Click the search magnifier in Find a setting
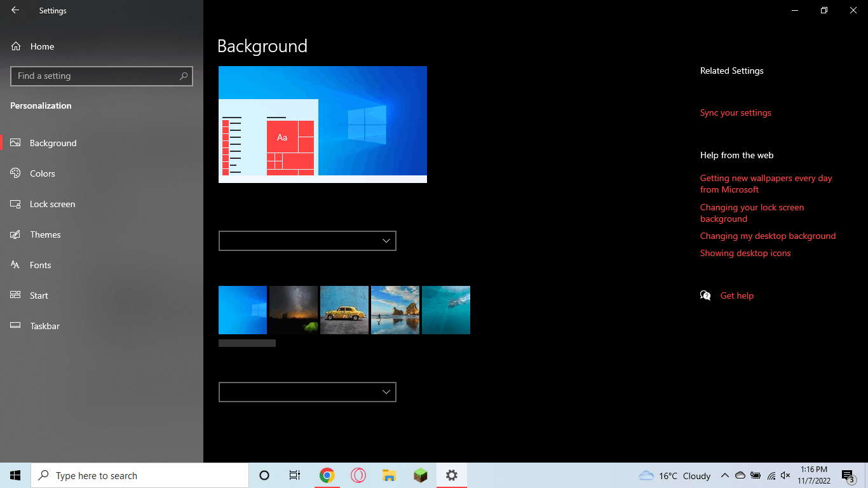Screen dimensions: 868x488 [x=184, y=76]
